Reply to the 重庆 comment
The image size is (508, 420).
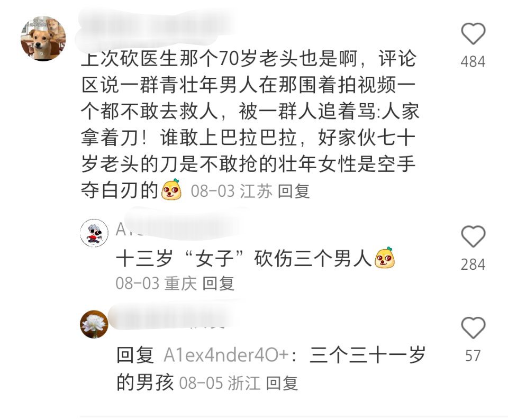pyautogui.click(x=218, y=284)
